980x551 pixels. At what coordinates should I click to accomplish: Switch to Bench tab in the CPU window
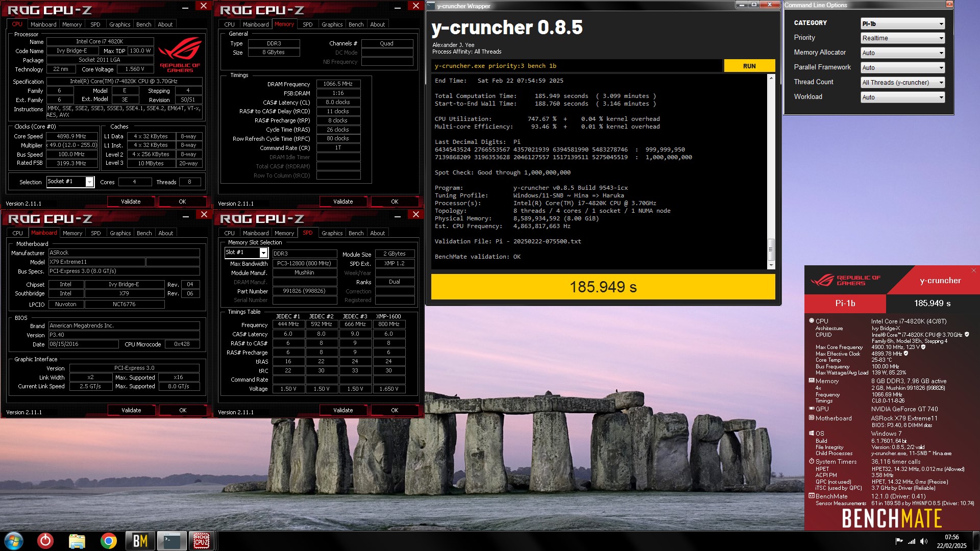(143, 24)
